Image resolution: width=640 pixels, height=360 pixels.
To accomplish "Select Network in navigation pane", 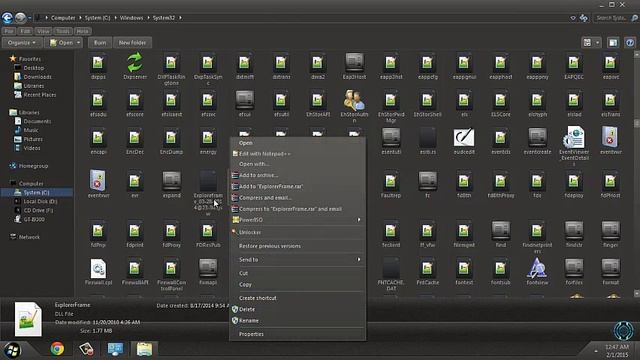I will 29,237.
